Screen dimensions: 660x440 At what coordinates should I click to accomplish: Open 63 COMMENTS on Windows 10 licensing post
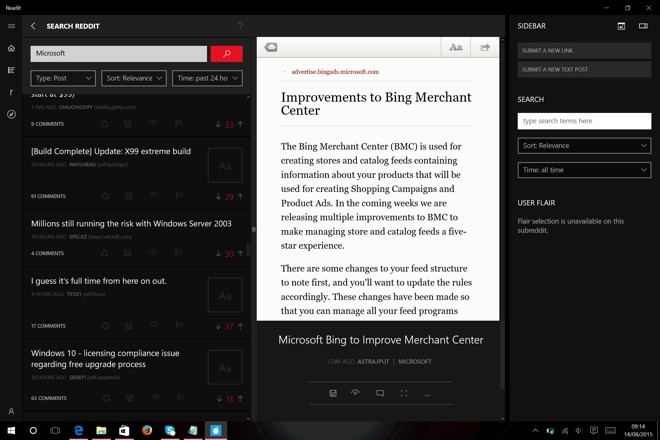coord(48,398)
